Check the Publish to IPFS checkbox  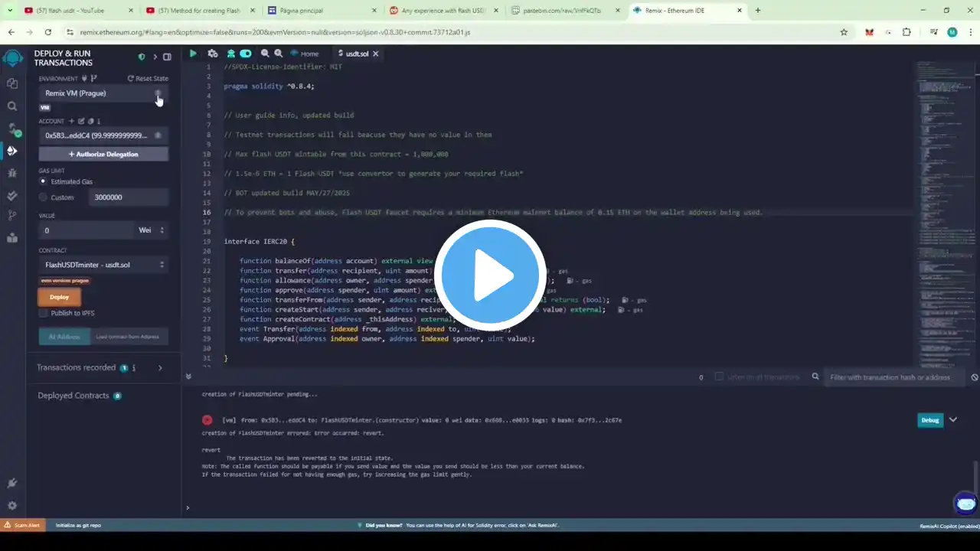pos(44,313)
